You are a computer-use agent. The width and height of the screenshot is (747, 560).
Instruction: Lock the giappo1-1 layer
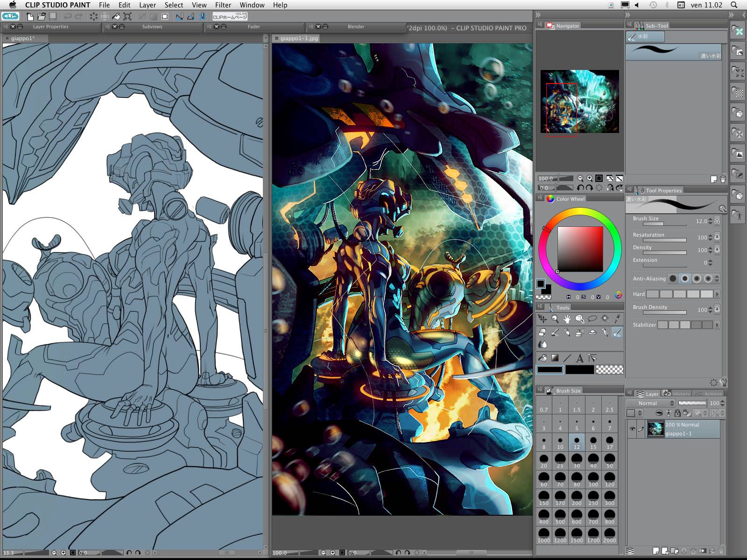[x=677, y=413]
